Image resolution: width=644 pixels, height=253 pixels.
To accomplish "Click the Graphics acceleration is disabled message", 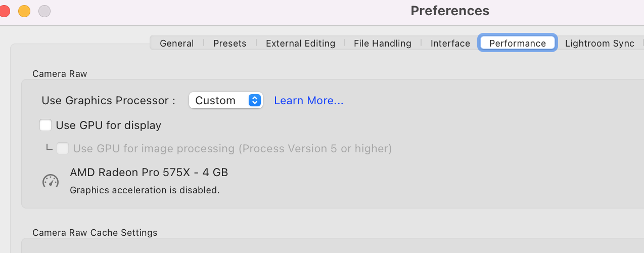I will pos(145,190).
